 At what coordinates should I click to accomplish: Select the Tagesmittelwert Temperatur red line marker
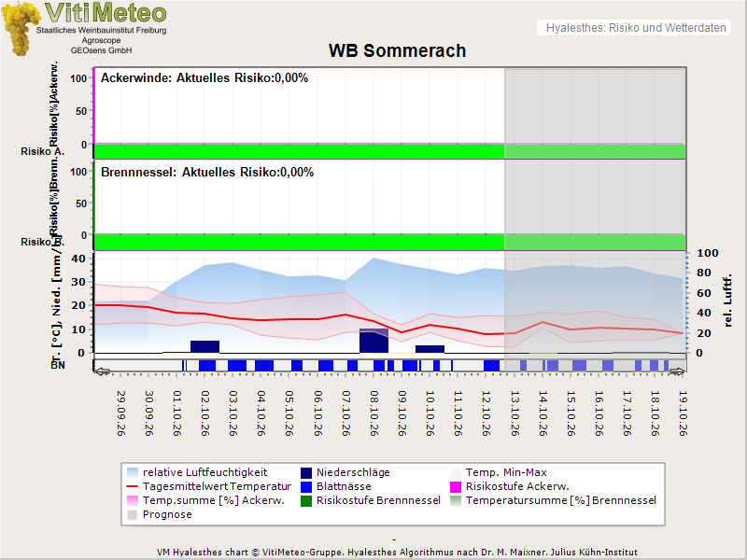pos(133,486)
